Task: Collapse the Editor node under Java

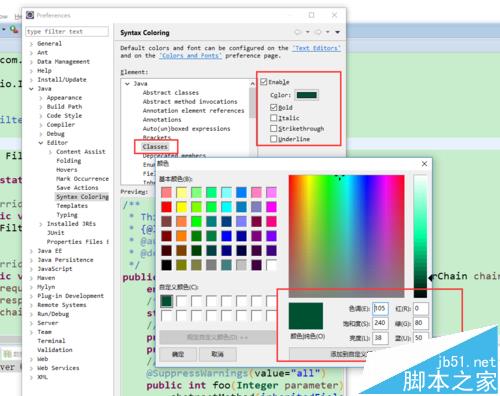Action: (x=41, y=143)
